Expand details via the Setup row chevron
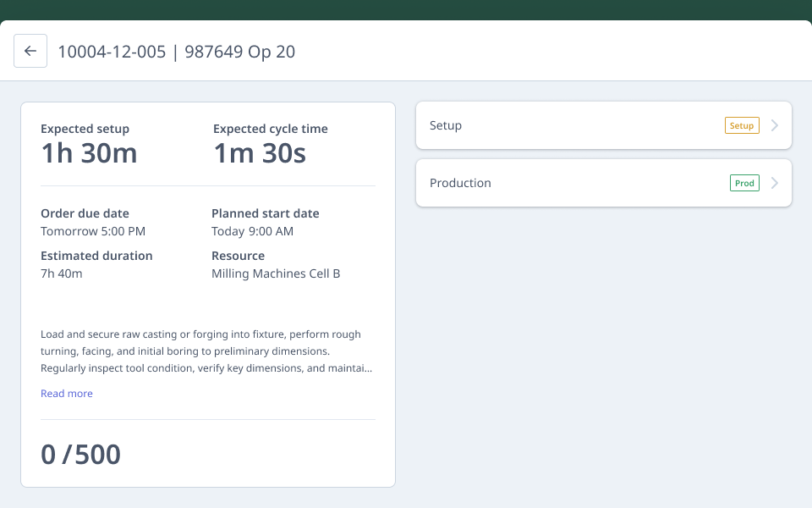The height and width of the screenshot is (508, 812). click(774, 124)
